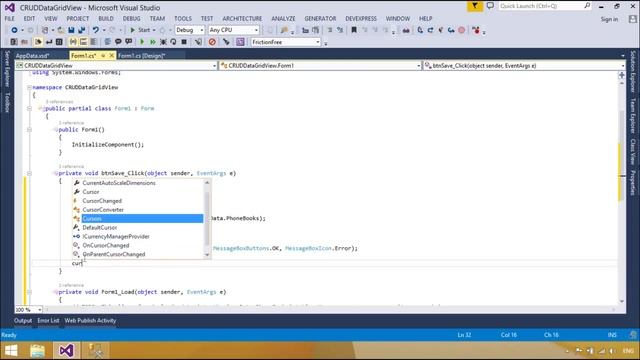This screenshot has height=360, width=640.
Task: Click the return arrow icon in second toolbar row
Action: pos(49,42)
